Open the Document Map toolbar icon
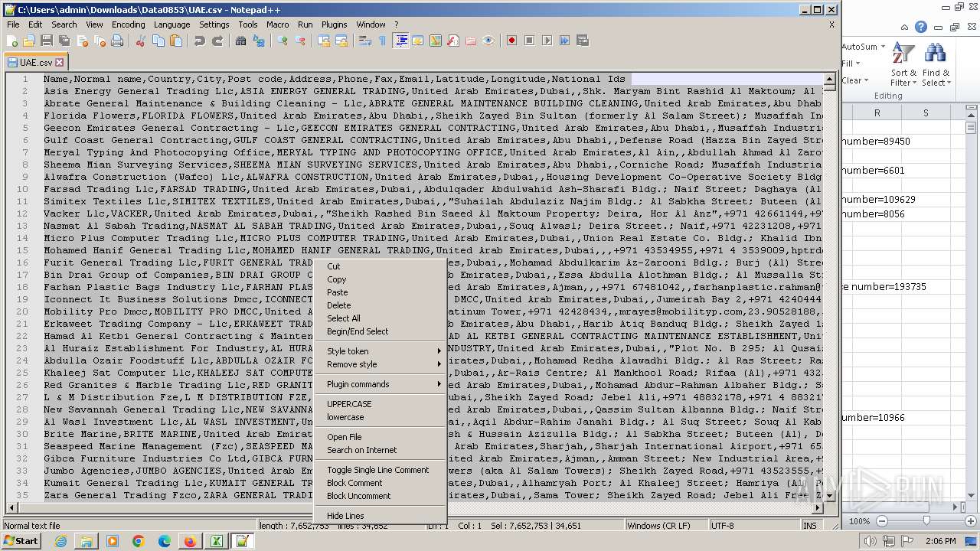The width and height of the screenshot is (980, 551). click(436, 41)
